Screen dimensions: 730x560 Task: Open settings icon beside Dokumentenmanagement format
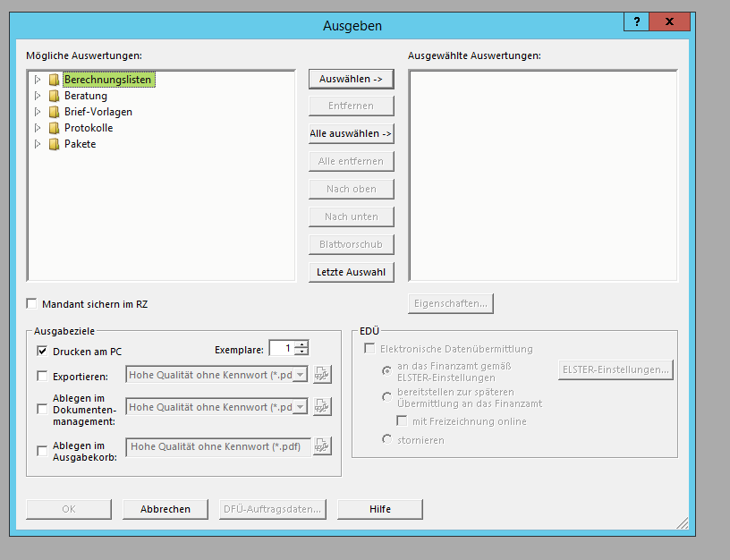[322, 406]
